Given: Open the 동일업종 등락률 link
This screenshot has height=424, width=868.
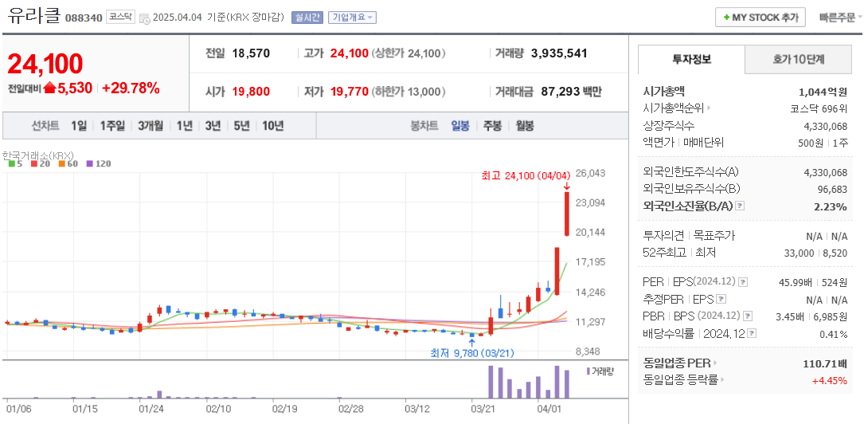Looking at the screenshot, I should (684, 380).
